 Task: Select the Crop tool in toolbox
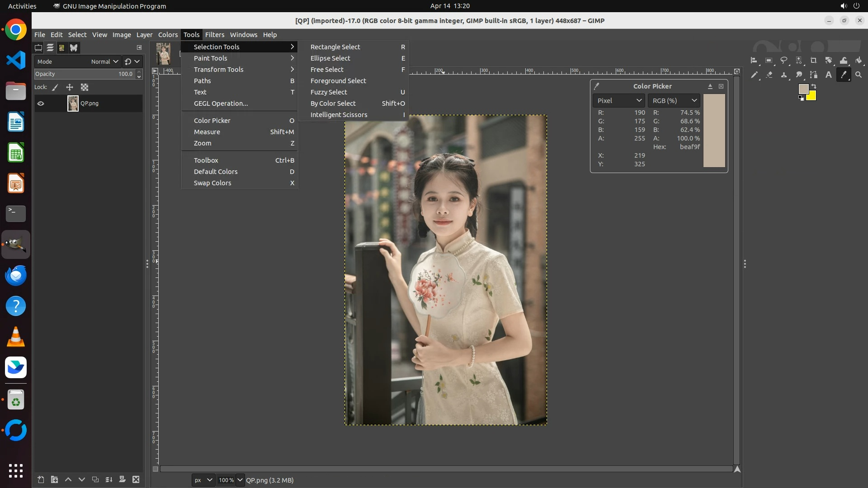813,61
